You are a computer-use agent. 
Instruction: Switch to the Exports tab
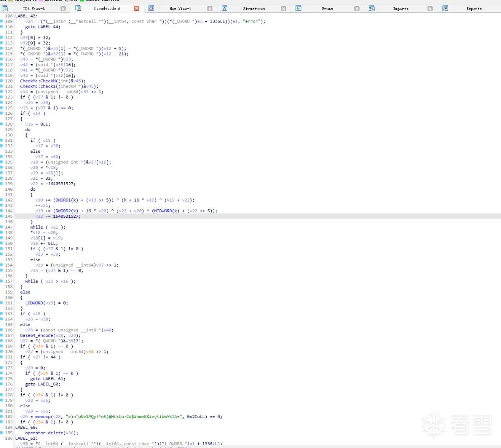click(474, 8)
